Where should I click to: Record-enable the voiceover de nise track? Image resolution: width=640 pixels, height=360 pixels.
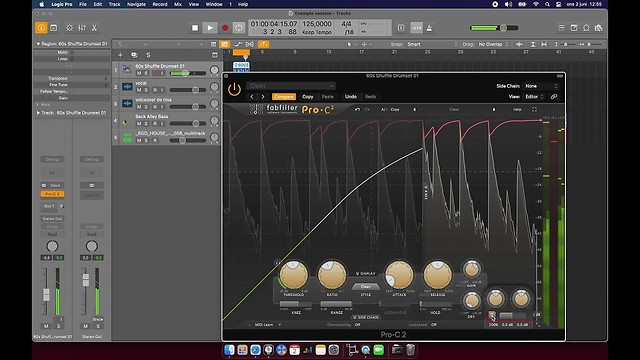pos(155,107)
